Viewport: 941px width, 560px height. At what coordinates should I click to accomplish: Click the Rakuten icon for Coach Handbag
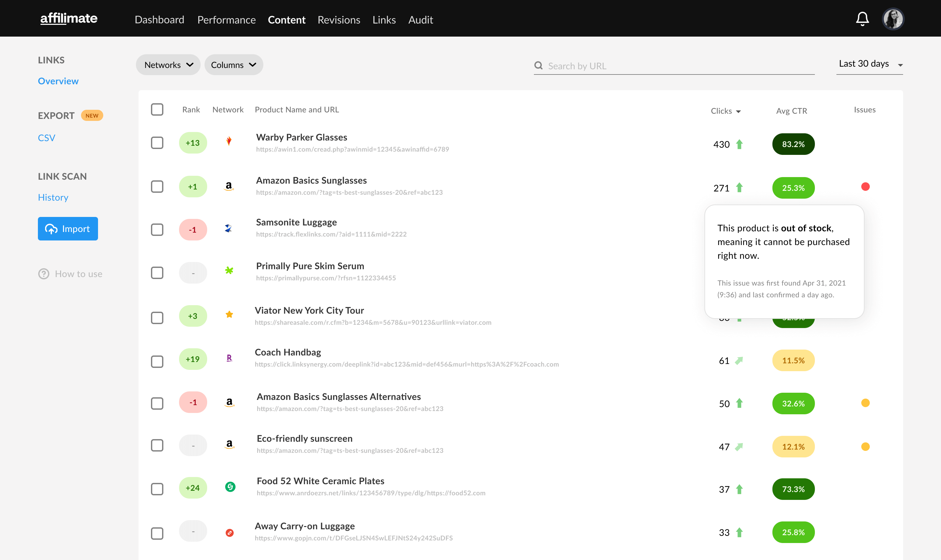tap(229, 358)
